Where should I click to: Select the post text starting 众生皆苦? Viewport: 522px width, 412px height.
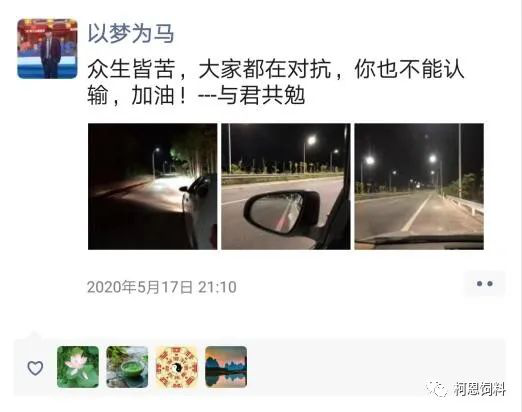click(276, 83)
